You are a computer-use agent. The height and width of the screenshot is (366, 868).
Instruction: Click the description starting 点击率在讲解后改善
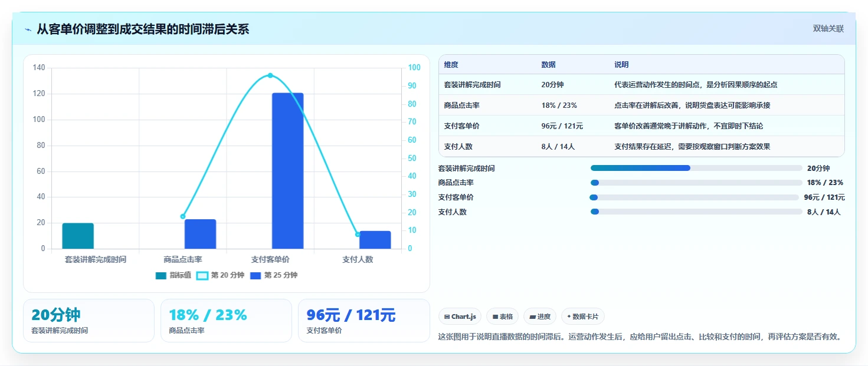pos(692,105)
